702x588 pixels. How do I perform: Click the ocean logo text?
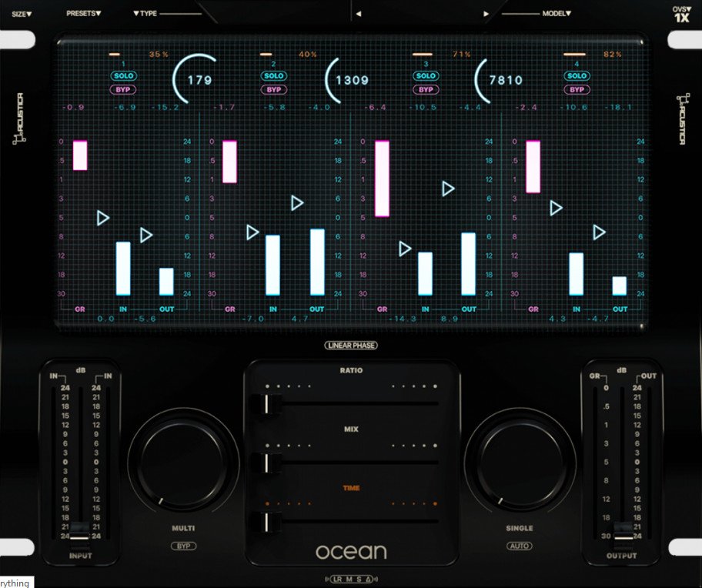click(x=351, y=552)
